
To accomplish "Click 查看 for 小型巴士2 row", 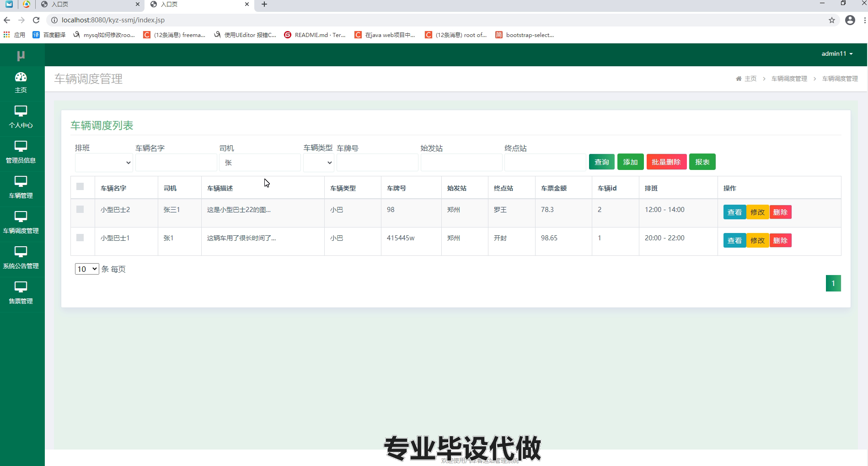I will [x=734, y=212].
